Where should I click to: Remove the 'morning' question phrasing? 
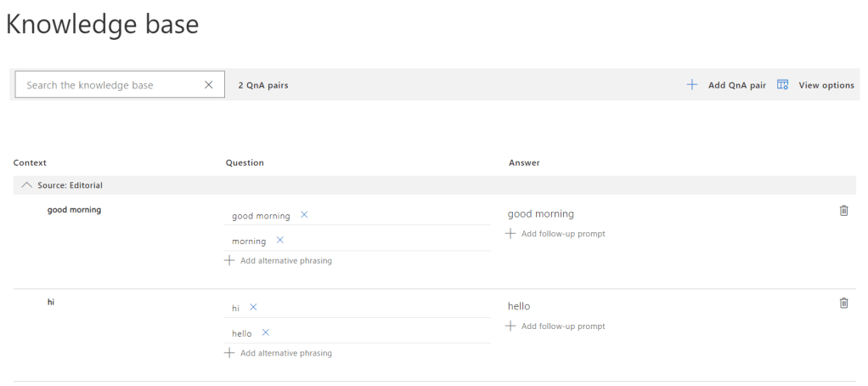[280, 241]
